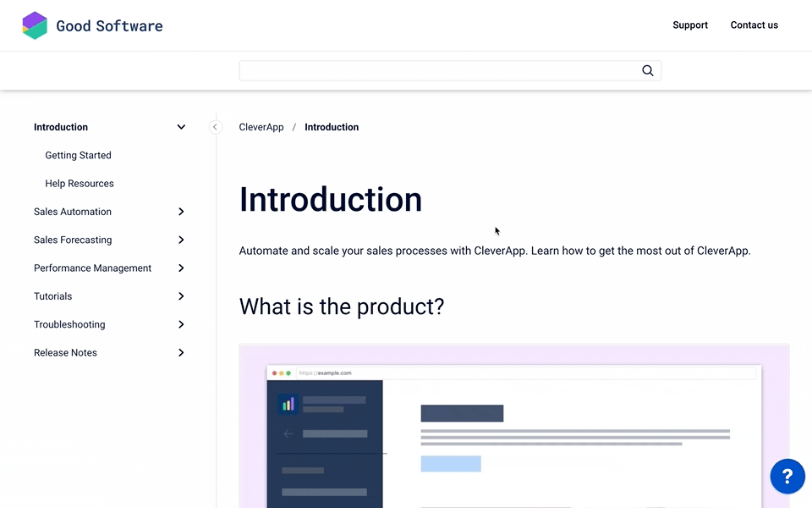
Task: Open the Support link in header
Action: pos(689,25)
